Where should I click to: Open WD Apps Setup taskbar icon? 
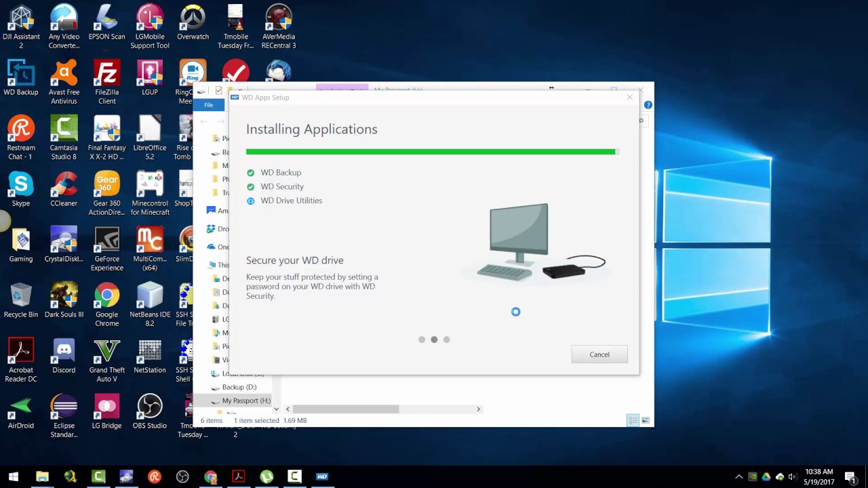pos(322,476)
